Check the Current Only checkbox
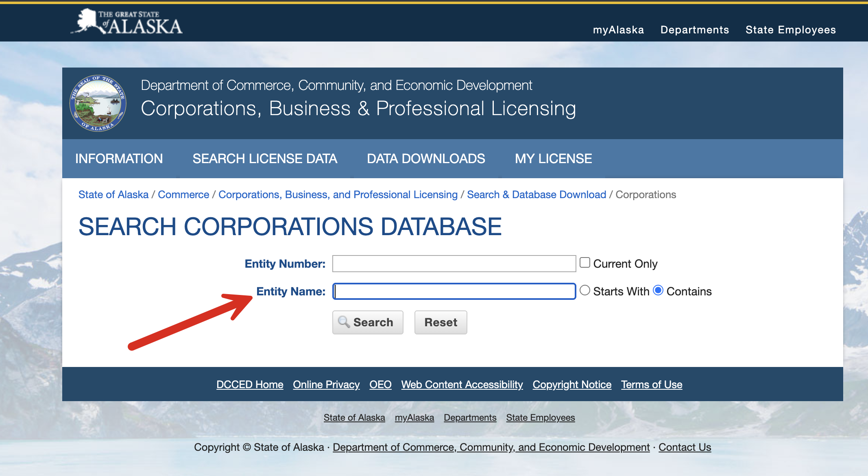 pos(585,262)
